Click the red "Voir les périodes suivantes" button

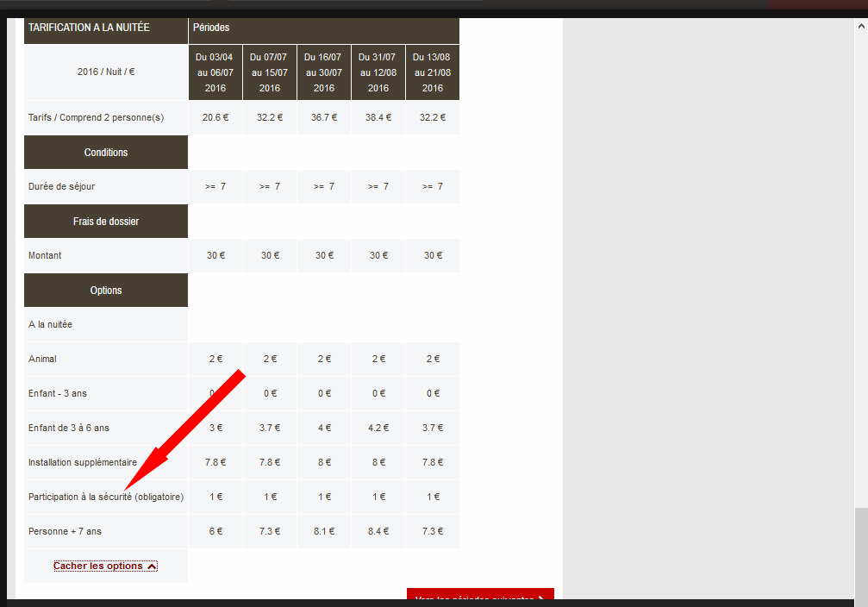point(480,598)
